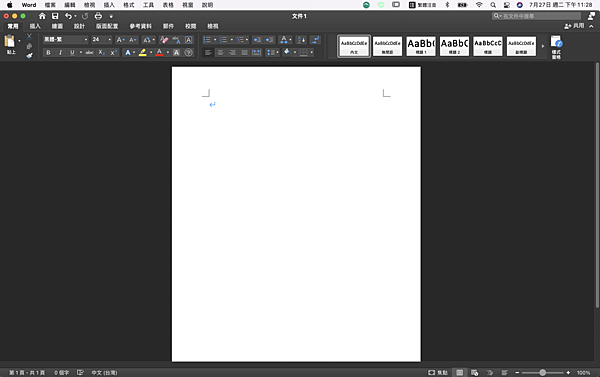
Task: Align text right
Action: (x=232, y=52)
